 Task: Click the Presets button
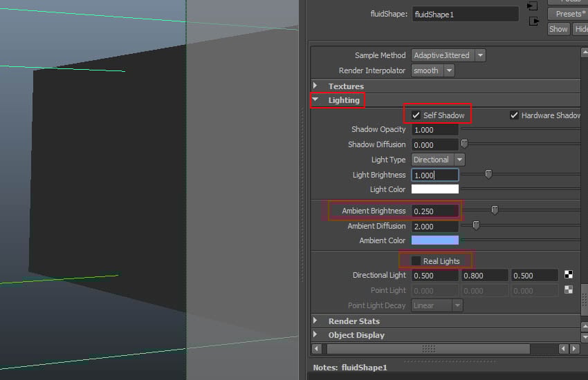pyautogui.click(x=568, y=14)
